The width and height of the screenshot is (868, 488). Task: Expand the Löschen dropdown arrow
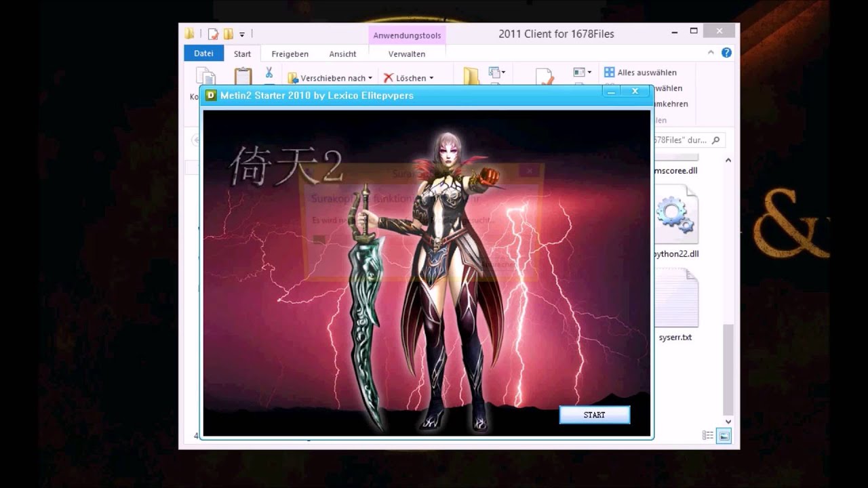click(x=431, y=78)
